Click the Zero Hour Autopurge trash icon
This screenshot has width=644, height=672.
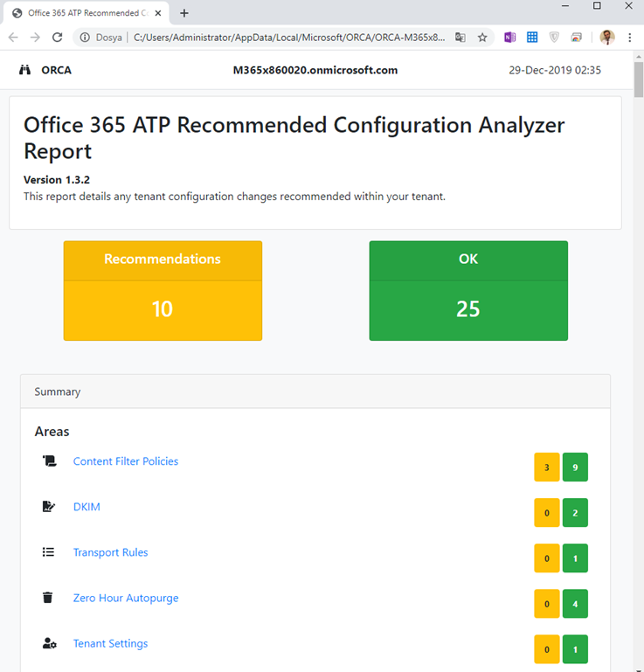(48, 598)
